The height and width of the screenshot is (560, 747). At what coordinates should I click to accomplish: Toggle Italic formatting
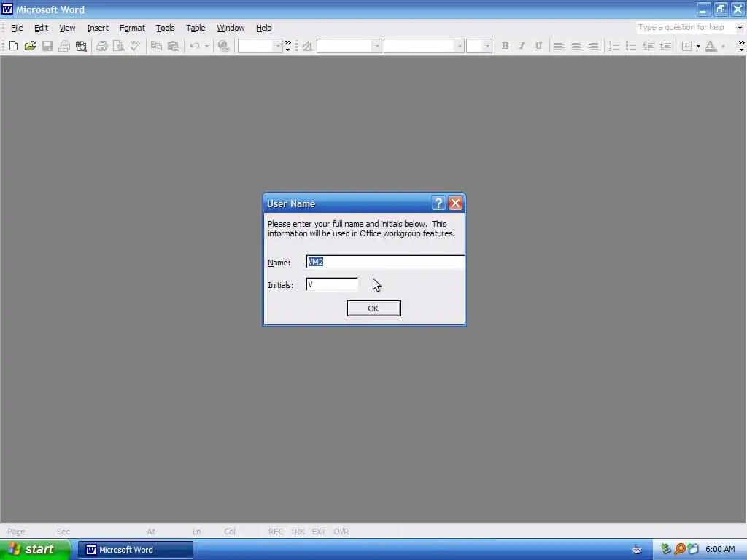522,46
